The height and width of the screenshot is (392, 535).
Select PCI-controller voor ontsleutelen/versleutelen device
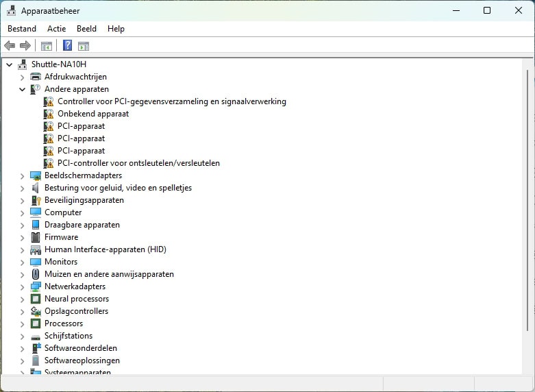point(138,163)
